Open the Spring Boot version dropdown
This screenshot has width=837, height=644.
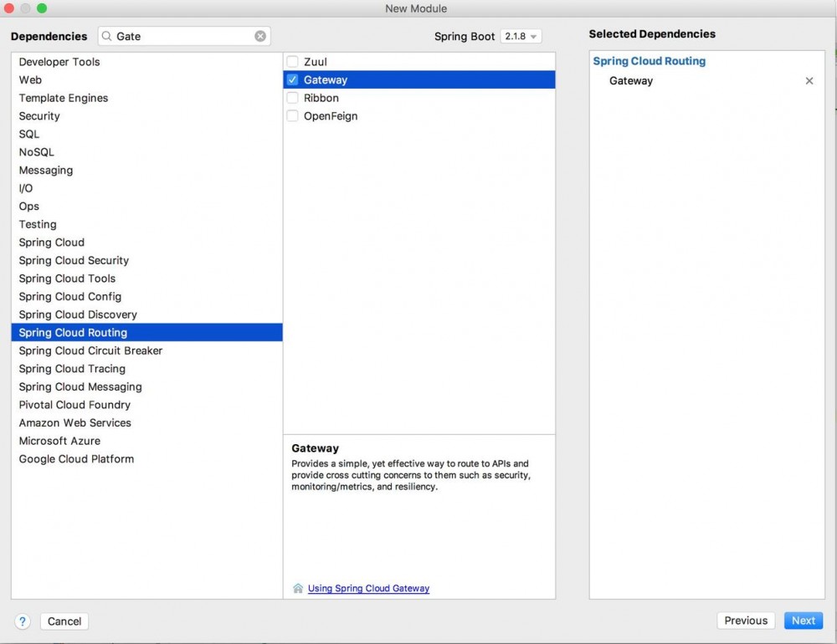point(521,36)
